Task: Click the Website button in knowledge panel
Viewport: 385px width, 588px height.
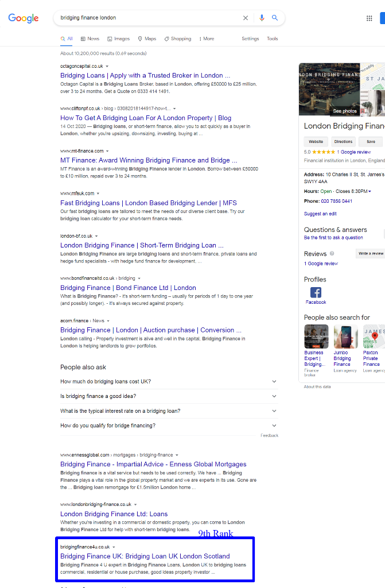Action: pyautogui.click(x=316, y=142)
